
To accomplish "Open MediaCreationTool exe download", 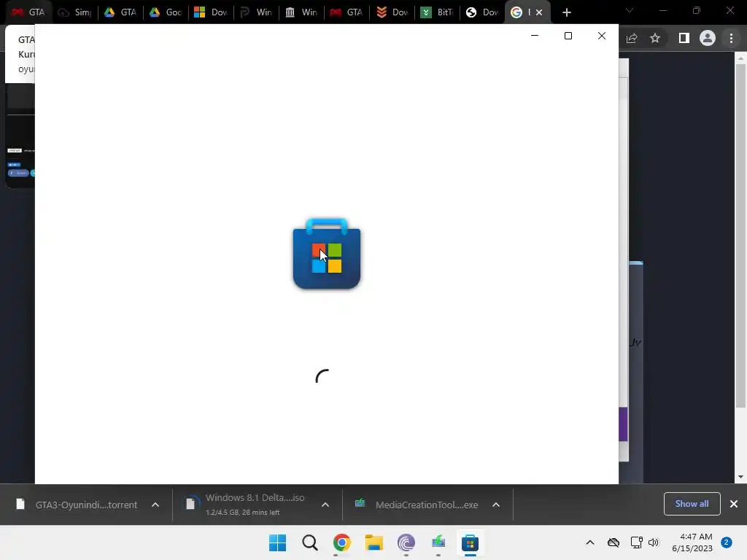I will pyautogui.click(x=417, y=505).
